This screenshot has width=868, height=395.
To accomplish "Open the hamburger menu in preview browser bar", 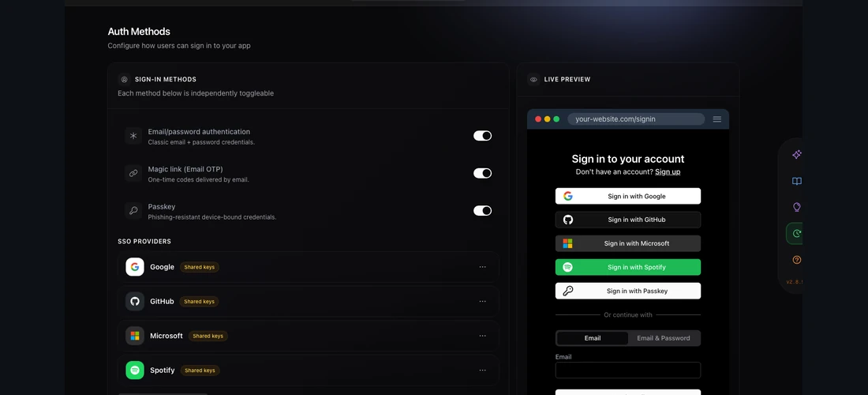I will tap(716, 119).
